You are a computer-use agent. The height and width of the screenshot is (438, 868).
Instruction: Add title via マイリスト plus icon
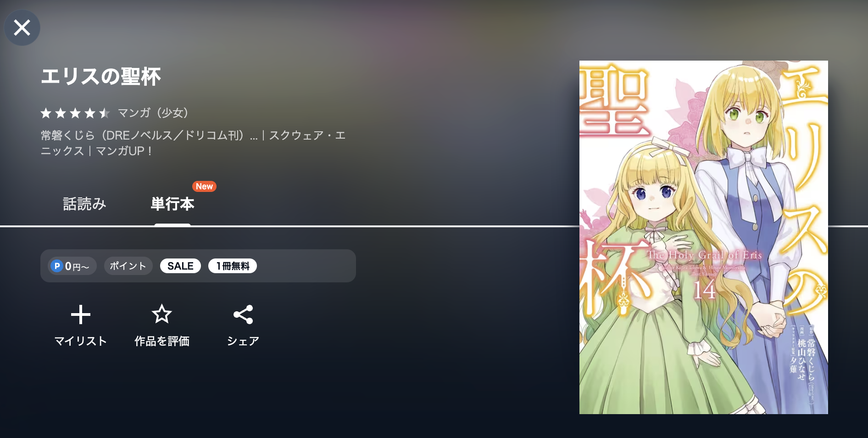click(81, 315)
